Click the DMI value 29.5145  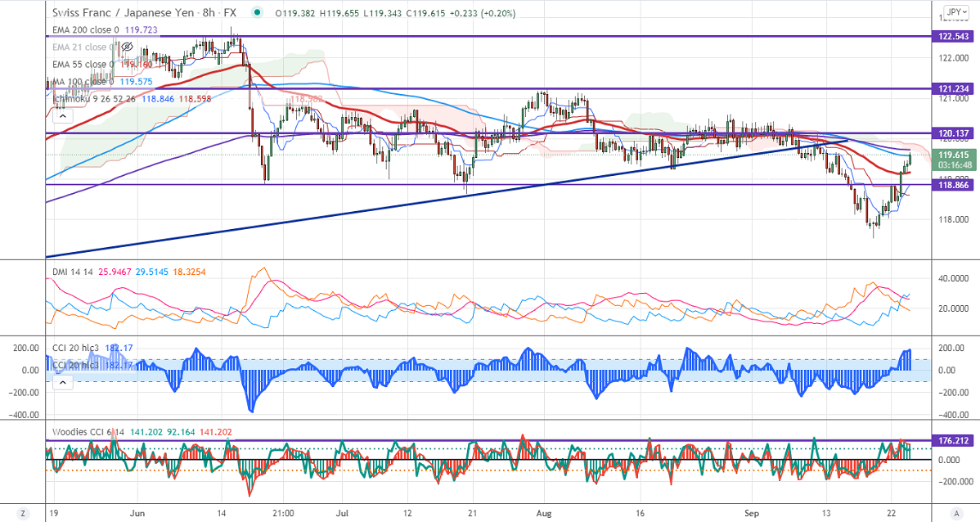tap(151, 272)
